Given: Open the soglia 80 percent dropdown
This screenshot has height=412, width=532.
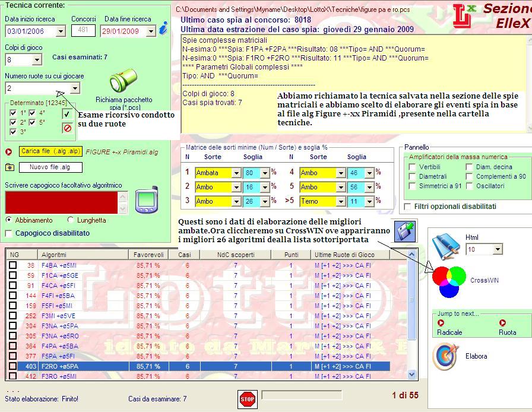Looking at the screenshot, I should point(265,173).
